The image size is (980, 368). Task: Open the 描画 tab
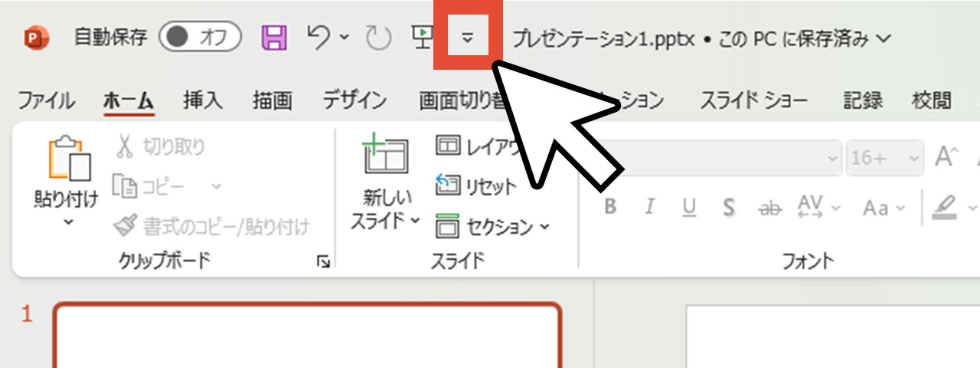click(272, 100)
